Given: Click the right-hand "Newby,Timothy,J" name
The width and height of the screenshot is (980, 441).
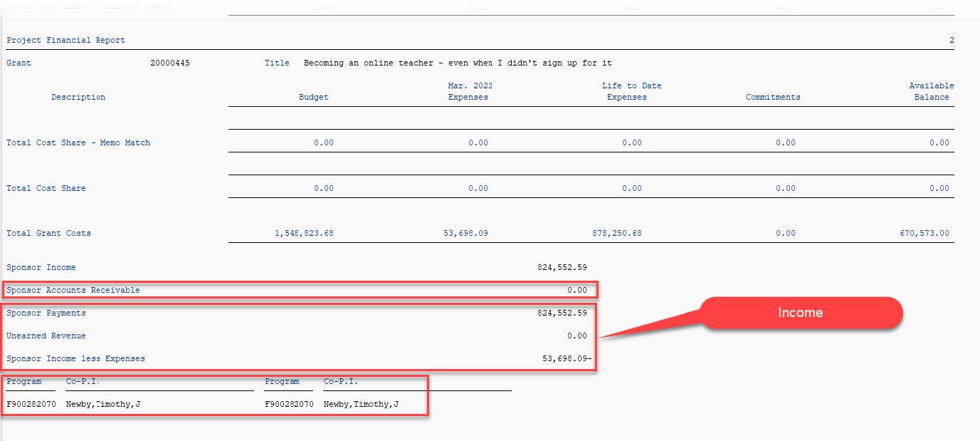Looking at the screenshot, I should click(x=361, y=404).
